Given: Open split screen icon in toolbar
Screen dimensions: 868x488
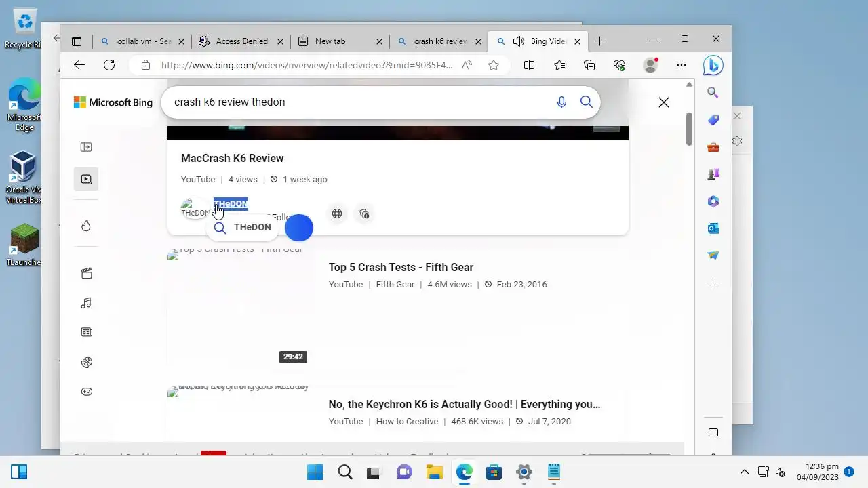Looking at the screenshot, I should tap(529, 65).
